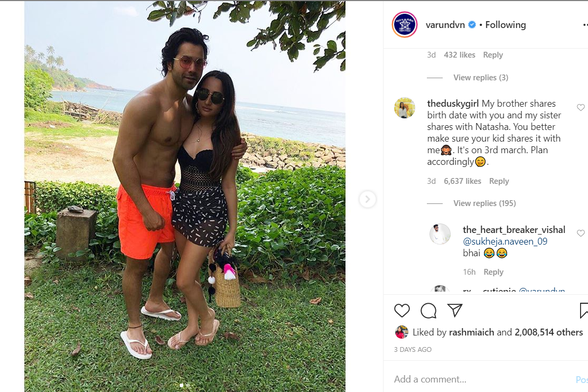
Task: View the 2,008,514 others who liked
Action: coord(548,332)
